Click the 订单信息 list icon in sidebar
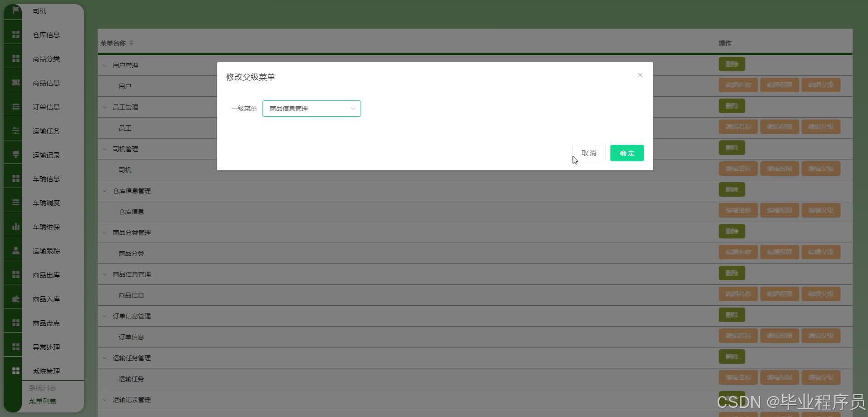This screenshot has width=868, height=417. (x=16, y=107)
